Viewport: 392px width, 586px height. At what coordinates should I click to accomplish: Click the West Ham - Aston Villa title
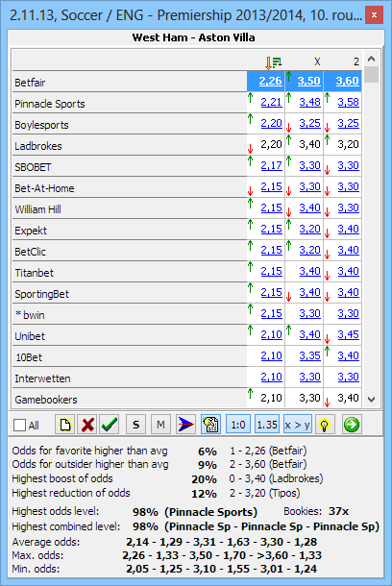point(193,37)
